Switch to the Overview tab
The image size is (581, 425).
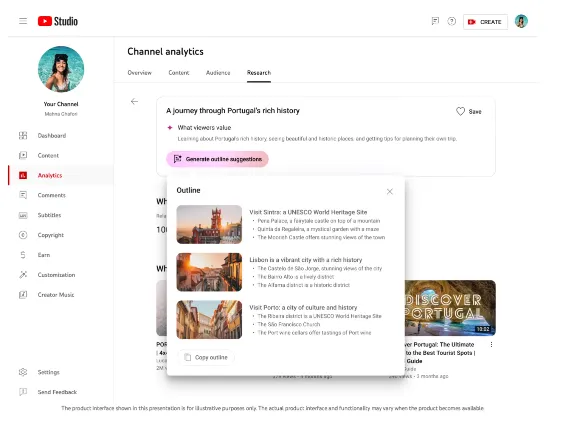click(140, 73)
